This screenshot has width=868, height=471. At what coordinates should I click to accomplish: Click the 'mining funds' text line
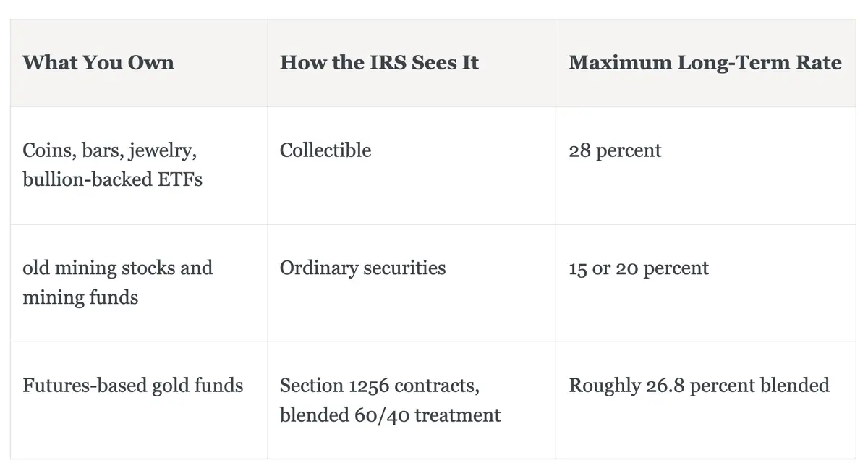click(80, 297)
